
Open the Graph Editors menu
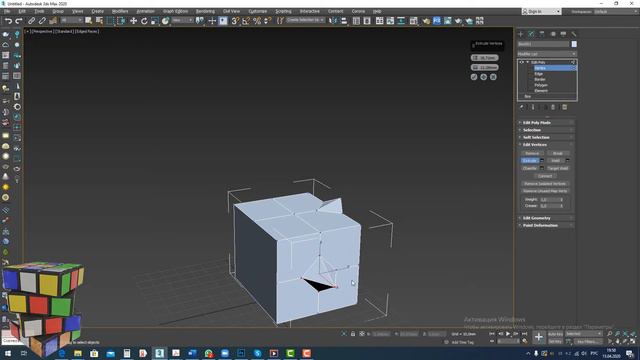(x=176, y=11)
